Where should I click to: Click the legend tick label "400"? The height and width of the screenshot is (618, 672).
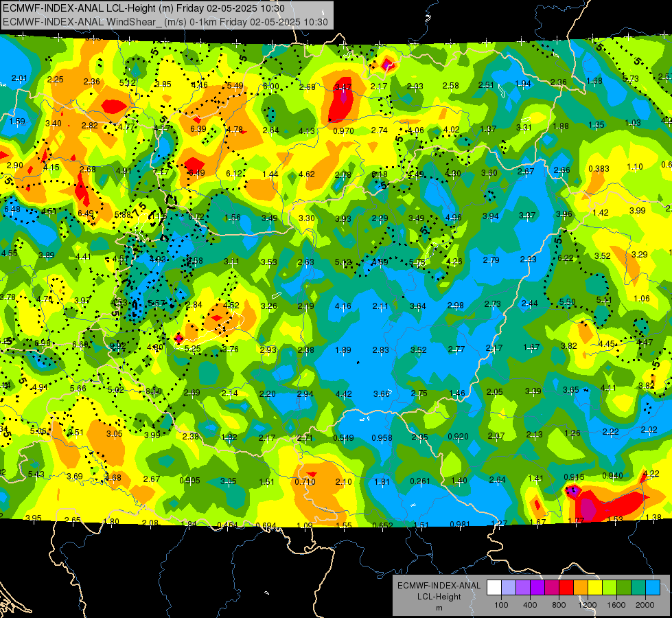(x=530, y=605)
